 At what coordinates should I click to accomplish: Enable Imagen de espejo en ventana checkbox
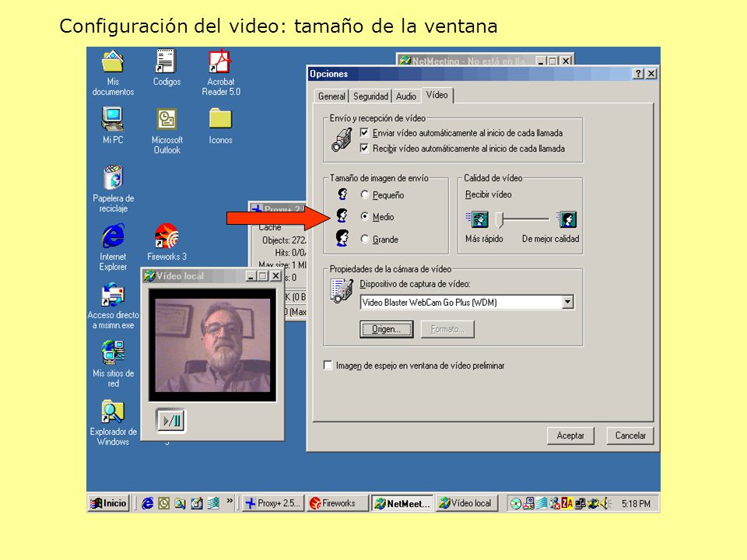tap(328, 366)
